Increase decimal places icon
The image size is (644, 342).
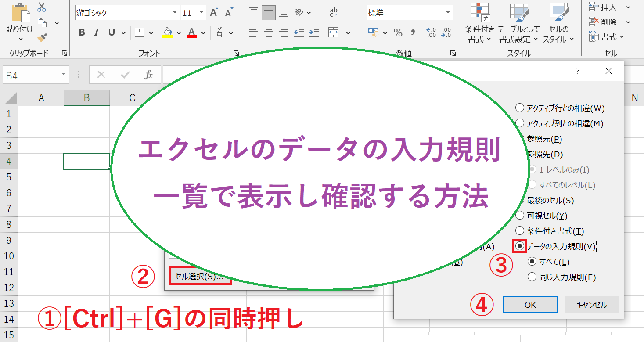tap(431, 32)
